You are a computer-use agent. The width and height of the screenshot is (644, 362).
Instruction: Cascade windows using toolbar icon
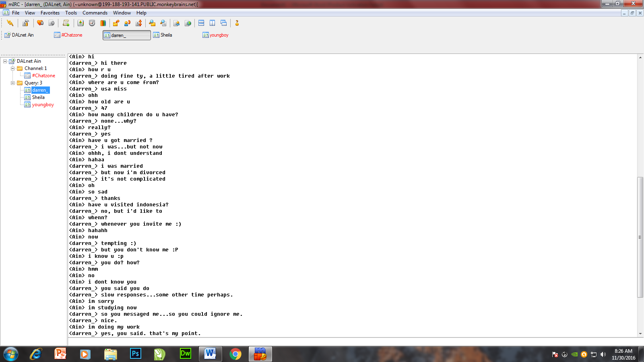[x=224, y=23]
